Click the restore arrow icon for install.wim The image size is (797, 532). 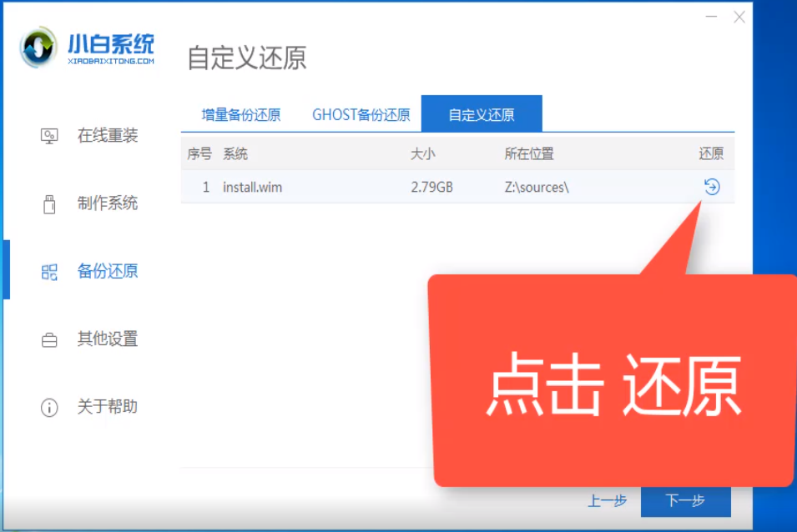(x=710, y=187)
